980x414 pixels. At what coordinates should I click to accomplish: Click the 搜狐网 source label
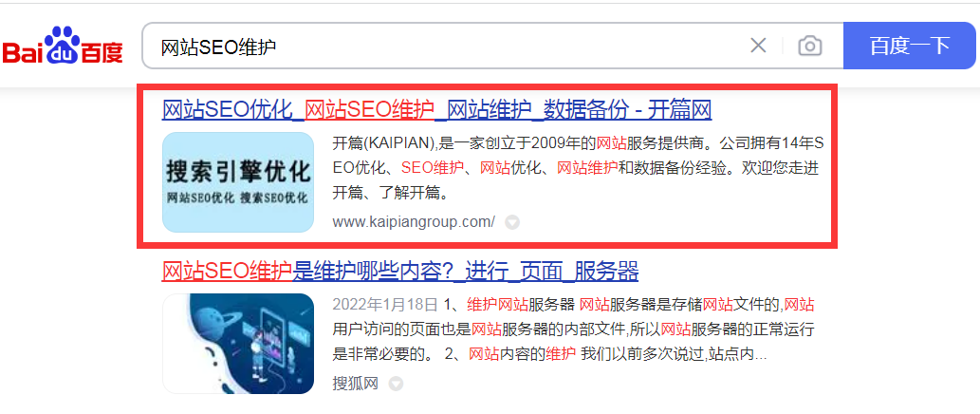(x=356, y=383)
